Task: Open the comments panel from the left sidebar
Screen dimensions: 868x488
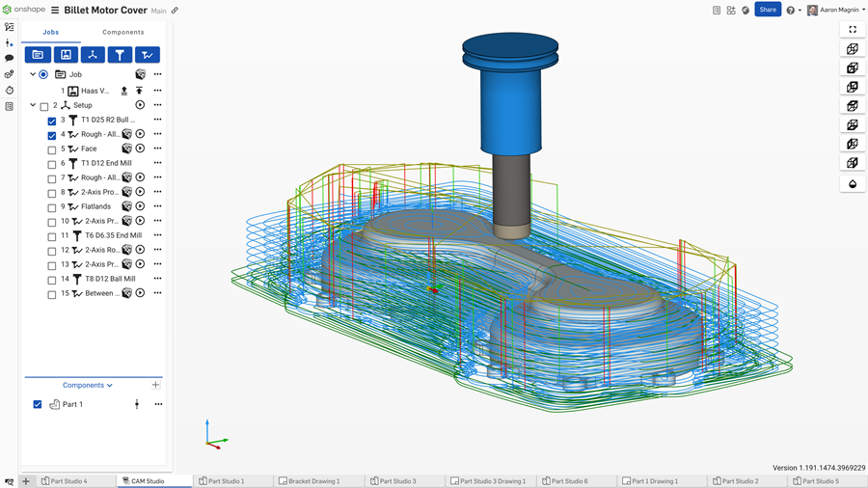Action: (x=9, y=58)
